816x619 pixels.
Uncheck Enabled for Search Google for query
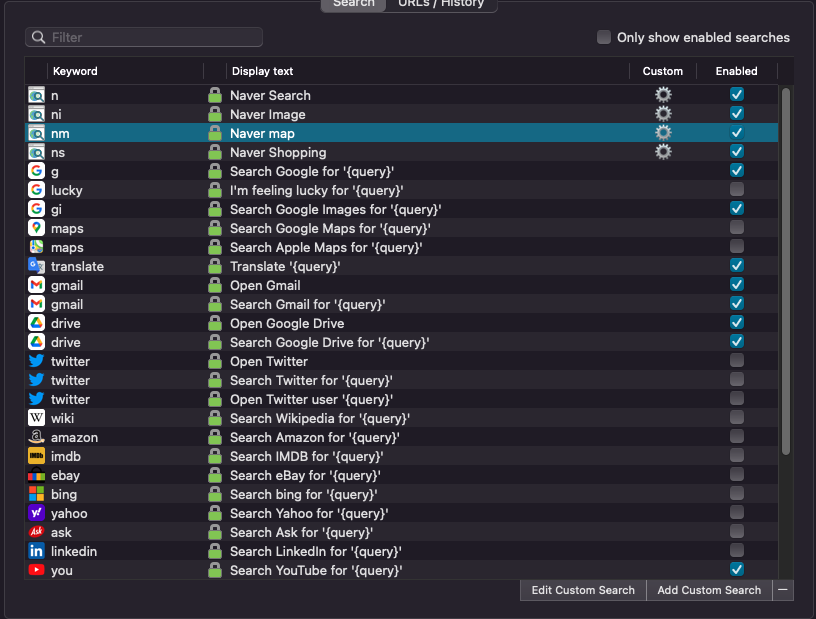[x=736, y=170]
